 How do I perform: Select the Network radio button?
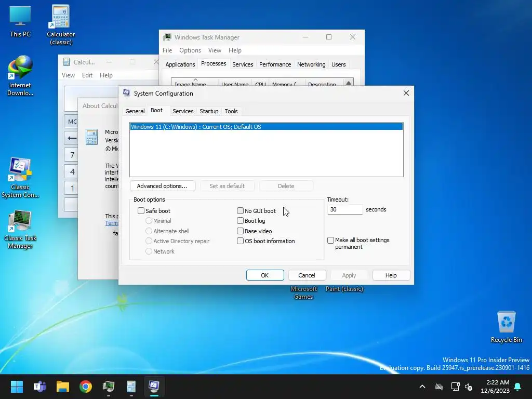(x=149, y=251)
